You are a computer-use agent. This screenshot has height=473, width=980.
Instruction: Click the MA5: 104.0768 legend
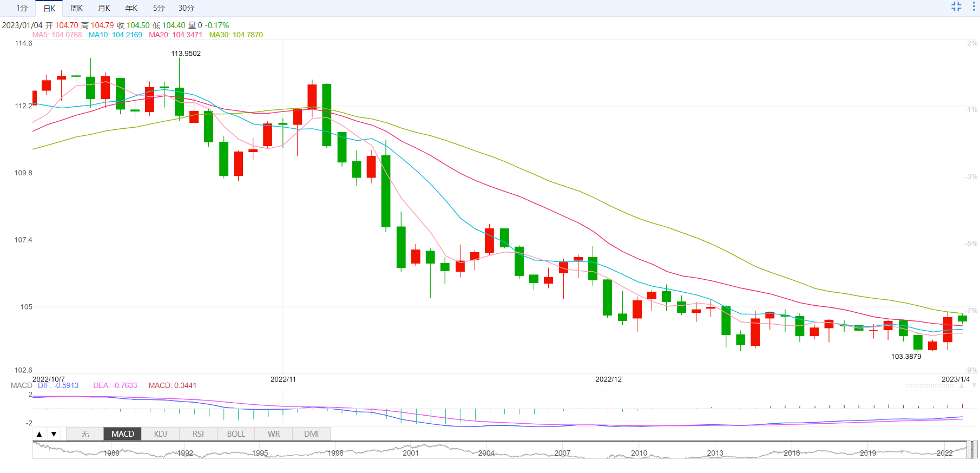coord(57,35)
